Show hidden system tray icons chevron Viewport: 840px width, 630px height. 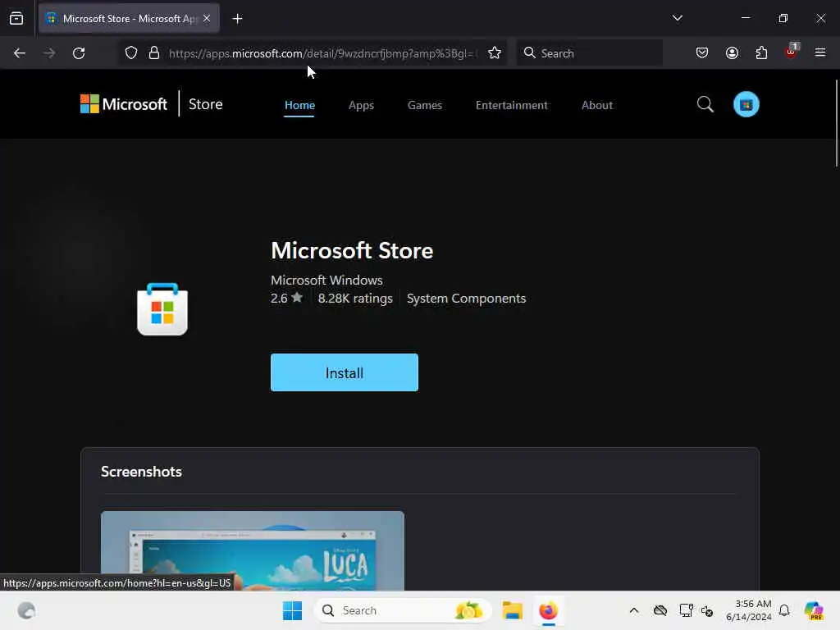coord(634,610)
